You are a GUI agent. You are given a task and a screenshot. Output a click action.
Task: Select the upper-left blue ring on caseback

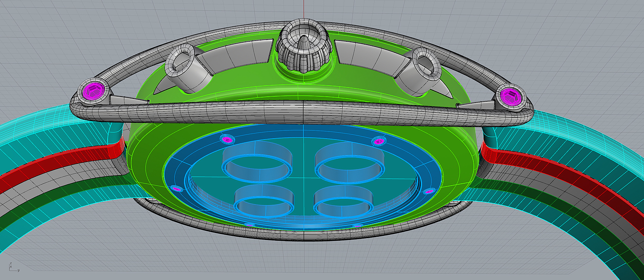257,163
